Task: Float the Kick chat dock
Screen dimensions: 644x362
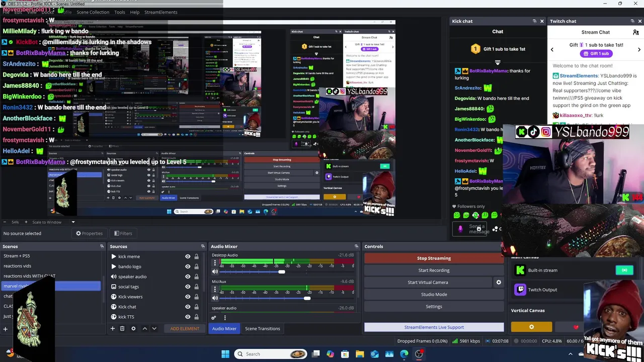Action: coord(534,21)
